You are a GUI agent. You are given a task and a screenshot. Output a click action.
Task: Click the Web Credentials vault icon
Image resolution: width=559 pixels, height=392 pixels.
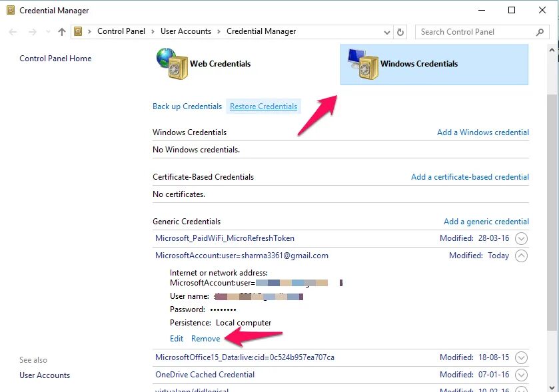pyautogui.click(x=172, y=64)
